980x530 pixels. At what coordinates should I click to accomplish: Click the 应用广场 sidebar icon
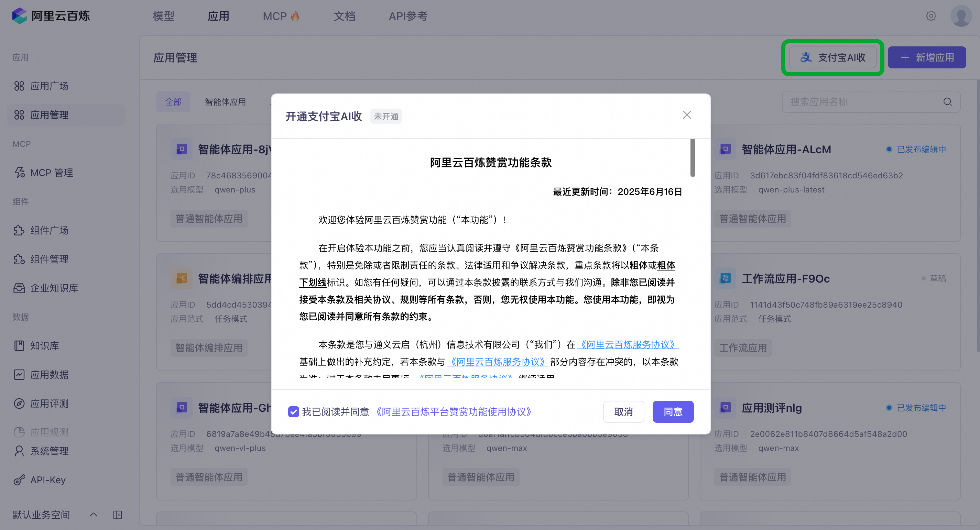click(19, 86)
